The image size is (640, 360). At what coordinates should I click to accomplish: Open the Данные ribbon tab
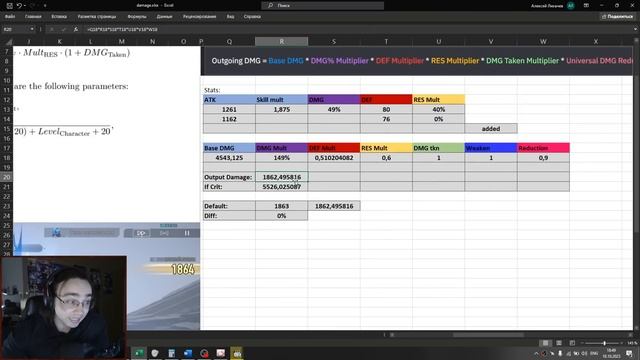164,17
